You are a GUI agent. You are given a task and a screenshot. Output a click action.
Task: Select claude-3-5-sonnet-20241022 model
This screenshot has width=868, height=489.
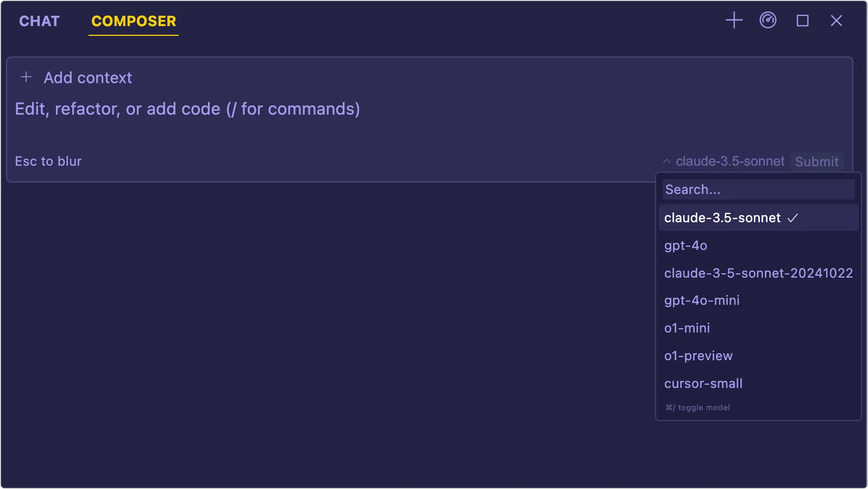(x=758, y=273)
